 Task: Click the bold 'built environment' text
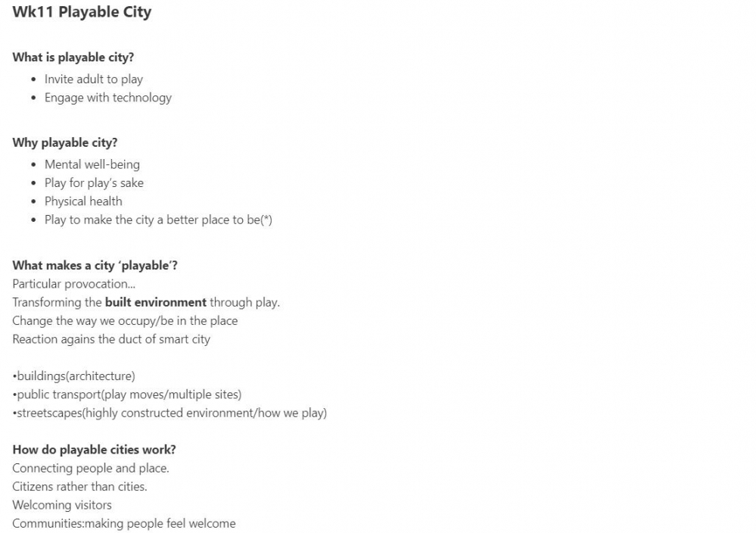[156, 302]
